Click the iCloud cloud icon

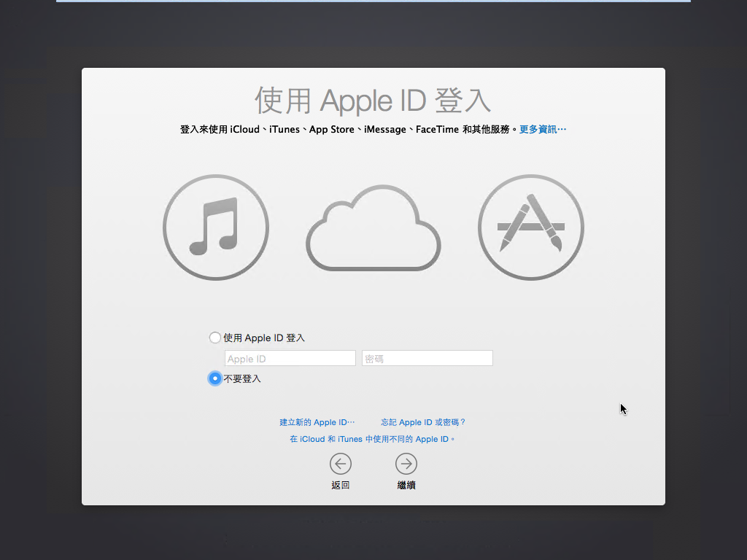click(x=373, y=227)
